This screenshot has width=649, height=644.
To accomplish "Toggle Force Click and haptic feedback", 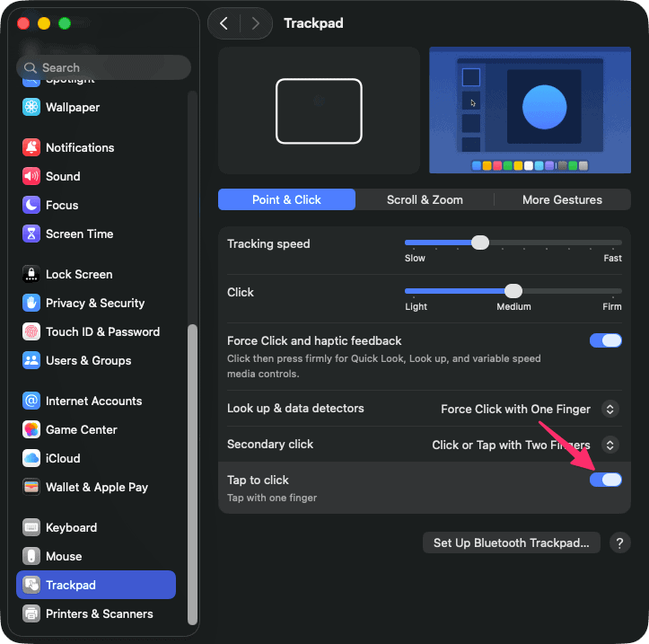I will [x=606, y=340].
